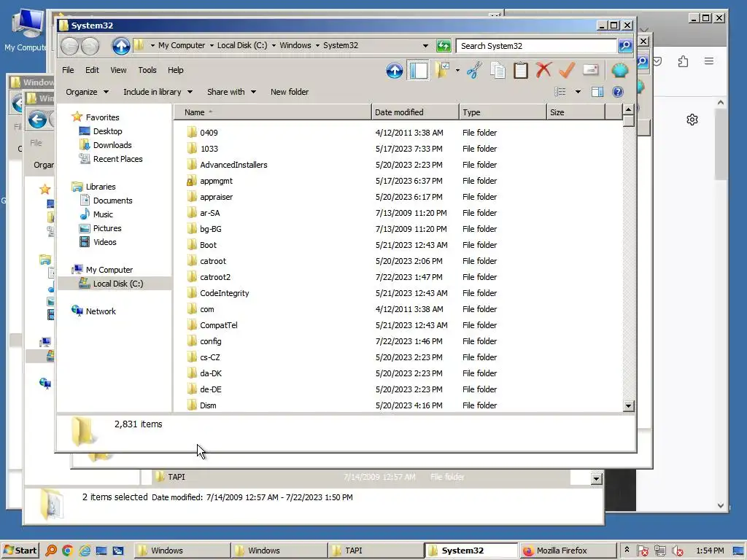This screenshot has height=560, width=747.
Task: Select Recent Places in Favorites
Action: pyautogui.click(x=117, y=158)
